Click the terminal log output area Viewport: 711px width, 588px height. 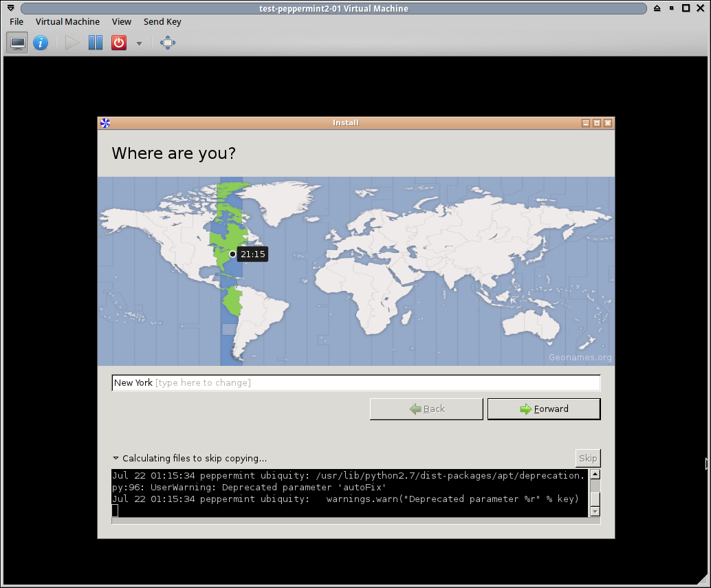pyautogui.click(x=349, y=493)
